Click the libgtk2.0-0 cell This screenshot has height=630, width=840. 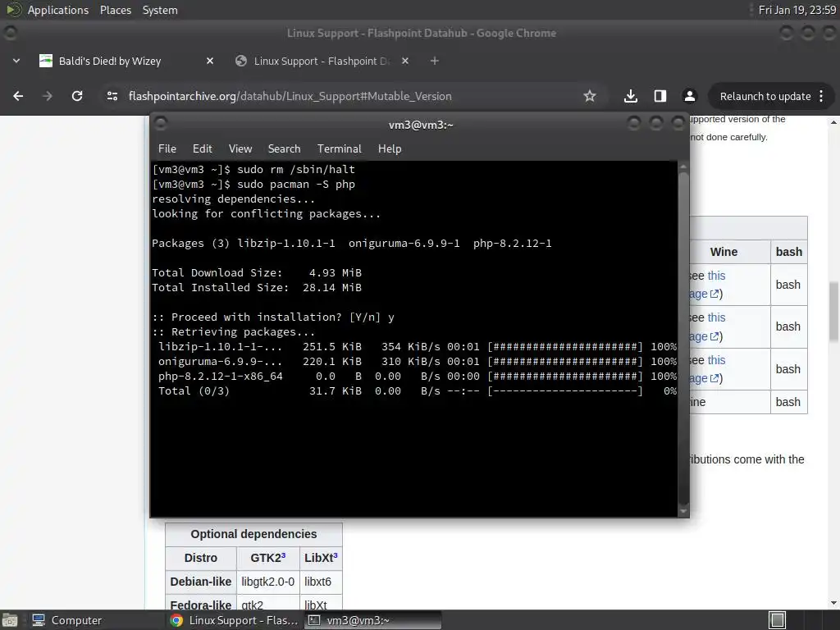point(268,582)
